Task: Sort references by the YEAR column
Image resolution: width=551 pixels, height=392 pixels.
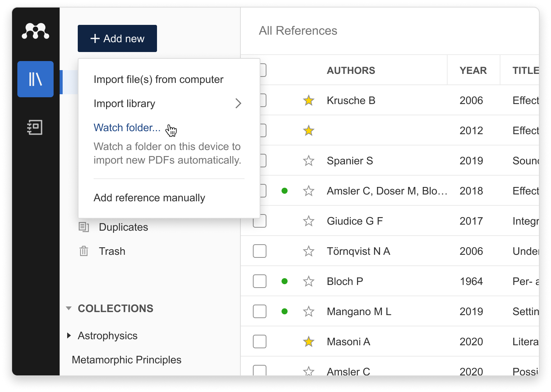Action: (x=473, y=70)
